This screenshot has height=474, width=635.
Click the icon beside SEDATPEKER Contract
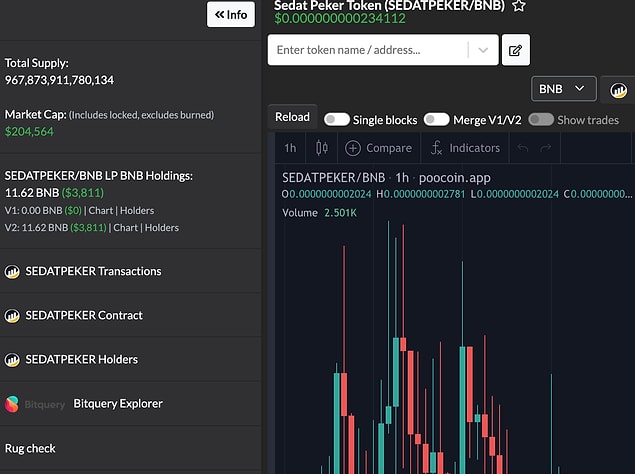[x=12, y=316]
